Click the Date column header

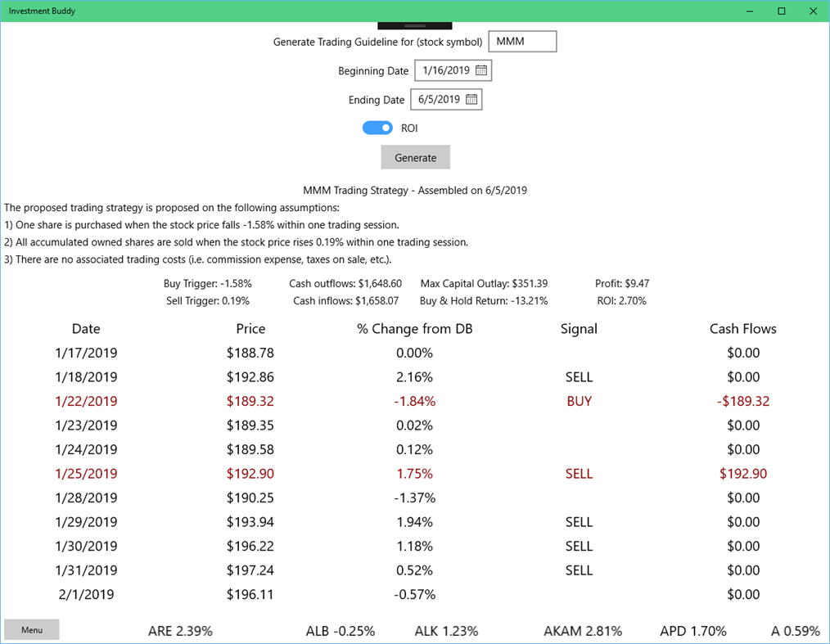coord(86,328)
